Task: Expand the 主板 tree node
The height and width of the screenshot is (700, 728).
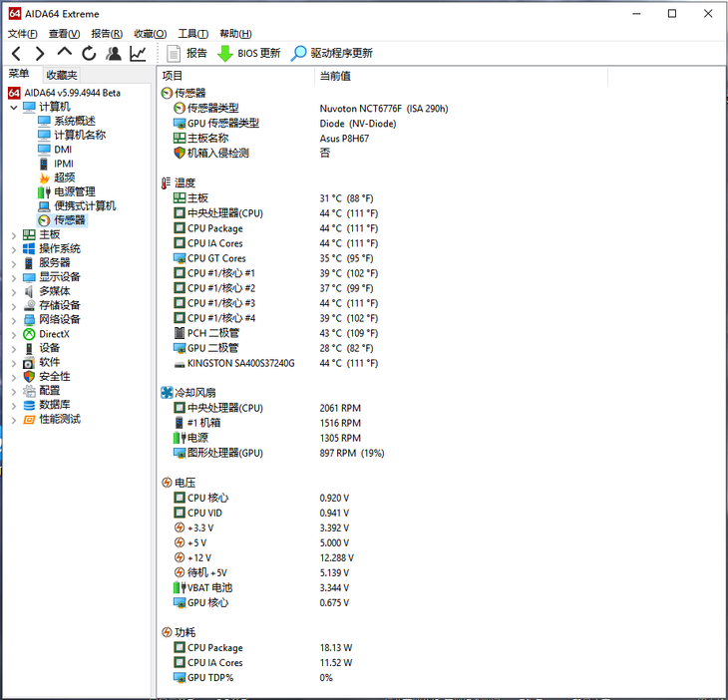Action: [x=14, y=235]
